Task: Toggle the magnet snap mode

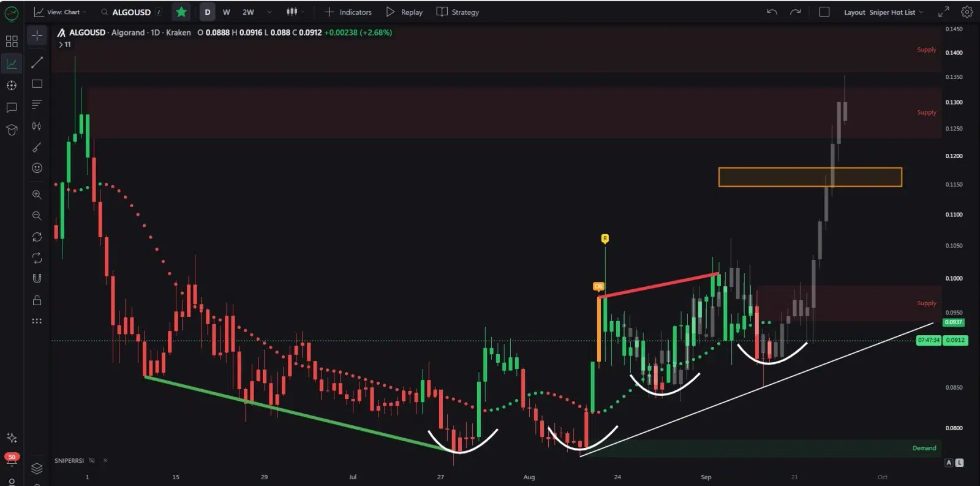Action: (37, 279)
